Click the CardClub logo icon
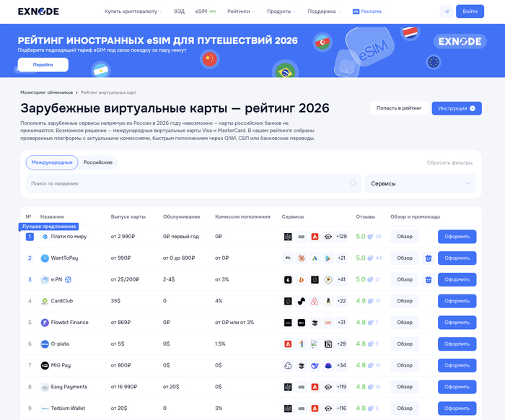Image resolution: width=505 pixels, height=420 pixels. click(x=45, y=301)
